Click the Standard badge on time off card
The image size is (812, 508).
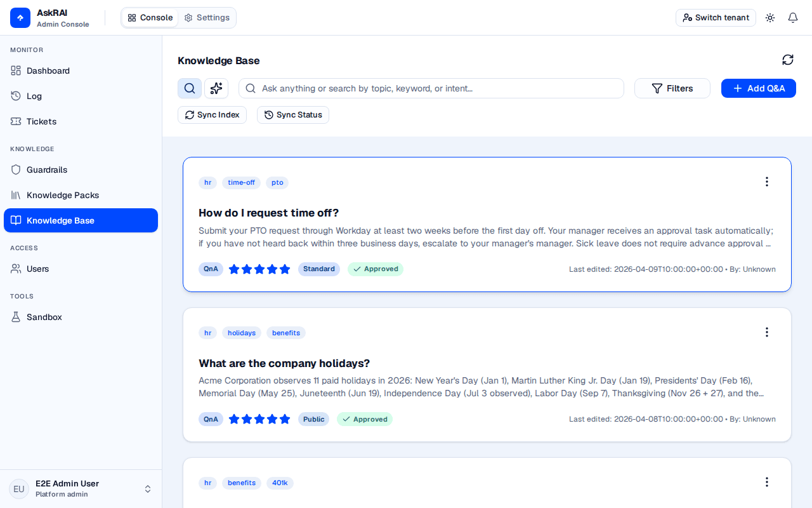pyautogui.click(x=319, y=269)
